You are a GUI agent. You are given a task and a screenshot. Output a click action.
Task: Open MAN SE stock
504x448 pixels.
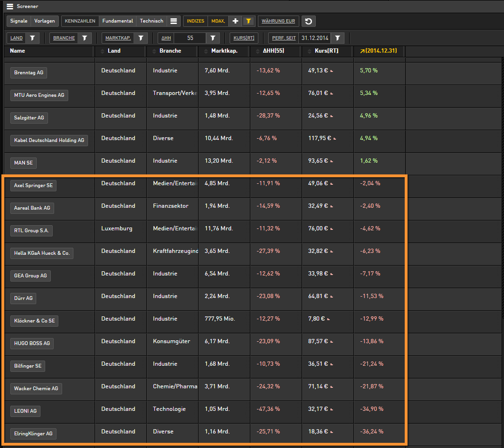tap(24, 163)
